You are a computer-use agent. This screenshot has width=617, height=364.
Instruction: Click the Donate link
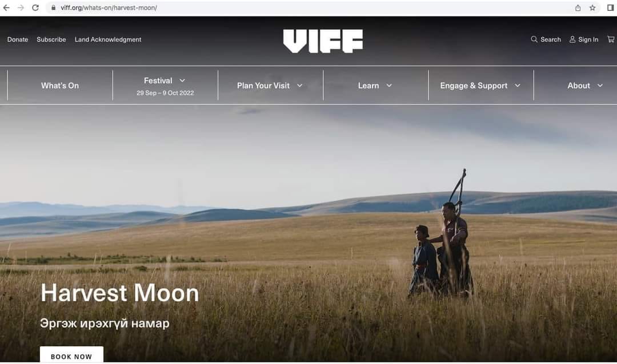tap(18, 39)
